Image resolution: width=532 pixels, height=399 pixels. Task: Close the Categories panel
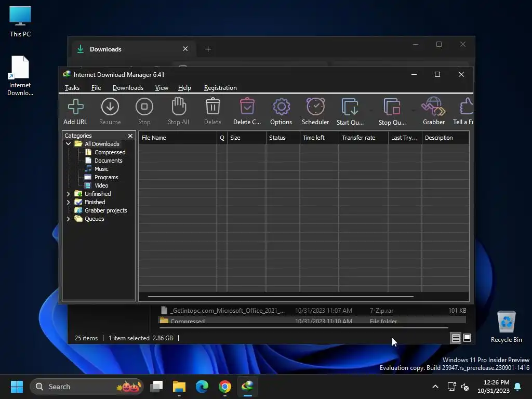130,136
